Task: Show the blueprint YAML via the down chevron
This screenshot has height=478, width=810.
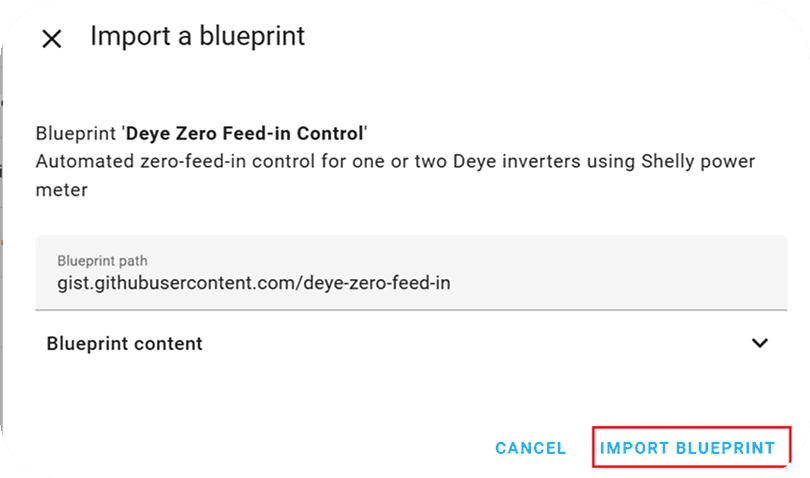Action: (760, 343)
